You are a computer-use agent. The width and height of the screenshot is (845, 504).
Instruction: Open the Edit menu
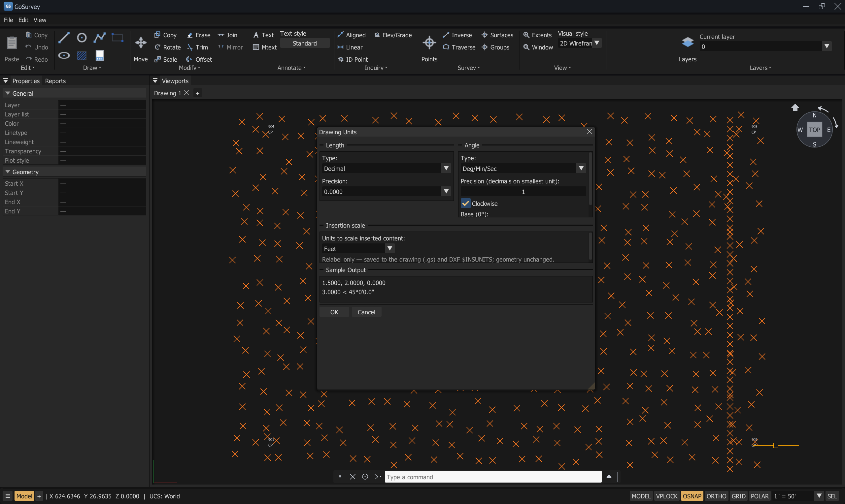[x=23, y=20]
